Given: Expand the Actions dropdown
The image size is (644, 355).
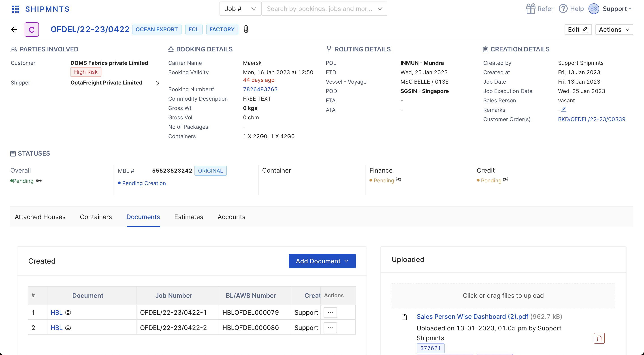Looking at the screenshot, I should 614,30.
